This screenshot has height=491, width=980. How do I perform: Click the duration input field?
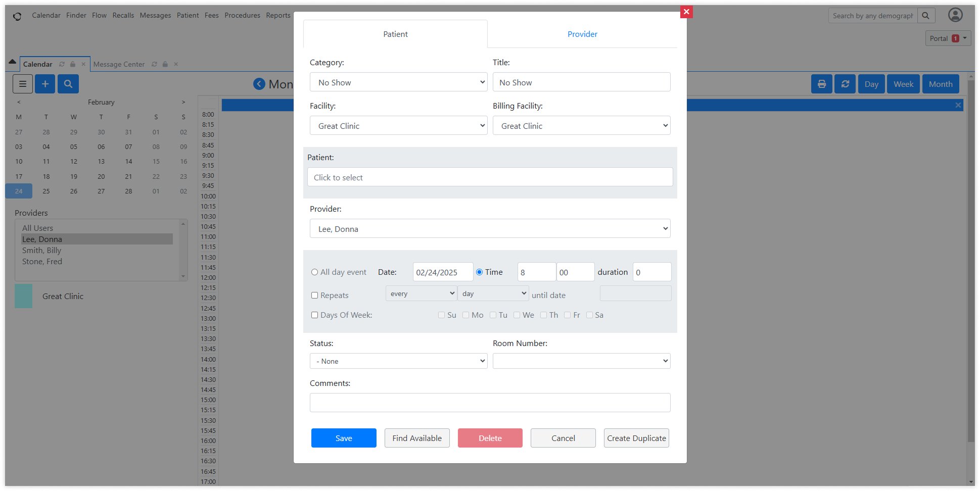[652, 272]
